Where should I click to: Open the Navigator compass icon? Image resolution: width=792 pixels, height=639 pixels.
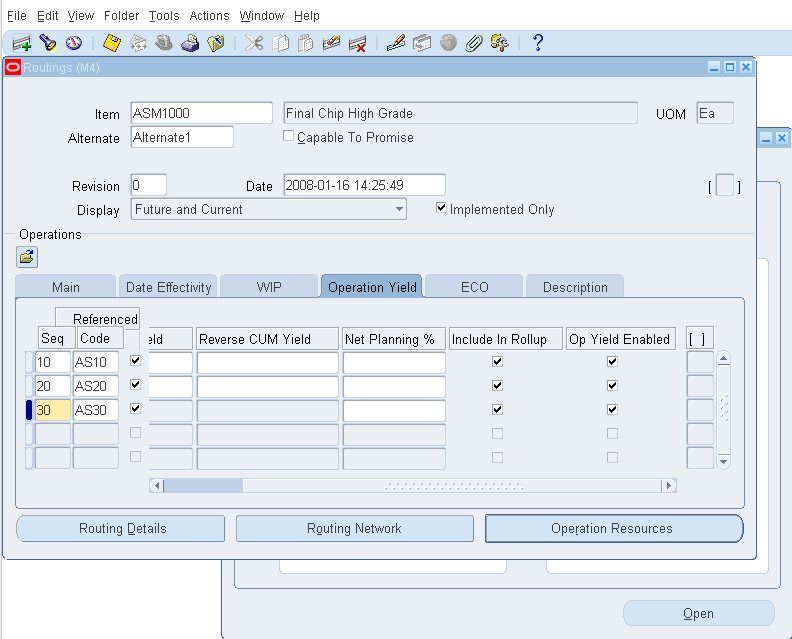(x=74, y=43)
